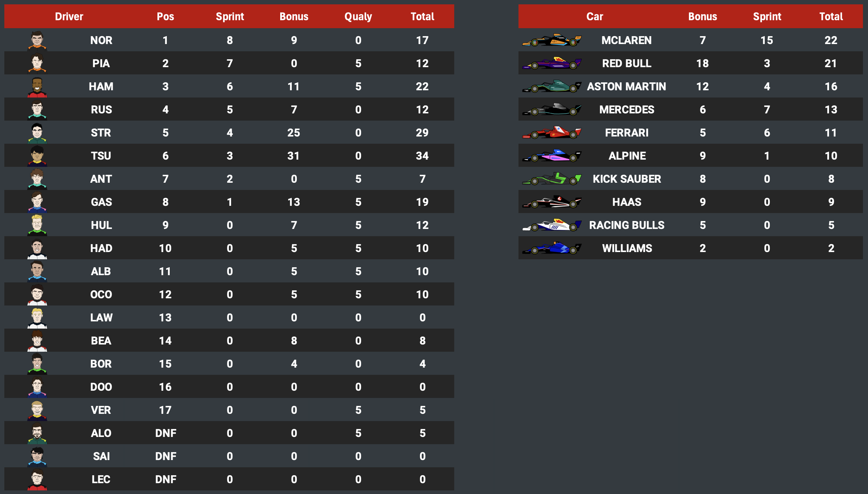
Task: Click the cars table Total header
Action: tap(831, 17)
